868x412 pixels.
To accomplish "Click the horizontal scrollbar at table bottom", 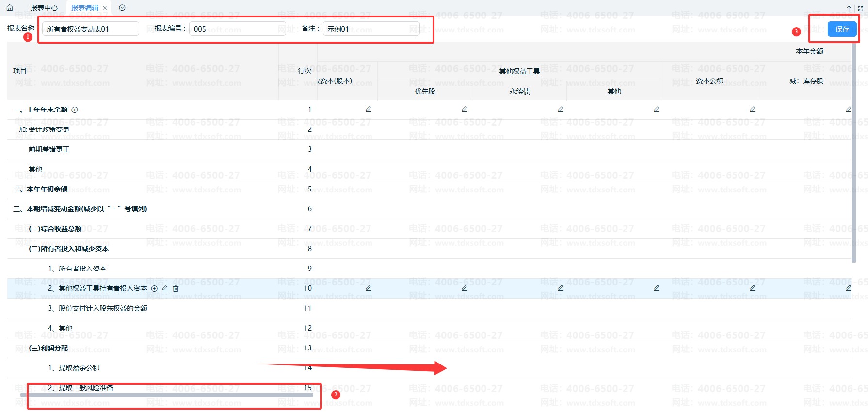I will (x=170, y=395).
